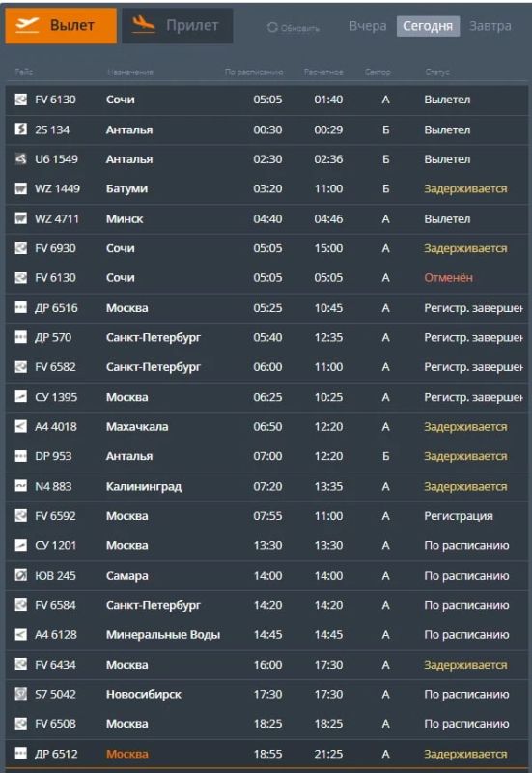Open the cancelled FV 6130 Сочи flight row
The width and height of the screenshot is (532, 773).
(266, 278)
